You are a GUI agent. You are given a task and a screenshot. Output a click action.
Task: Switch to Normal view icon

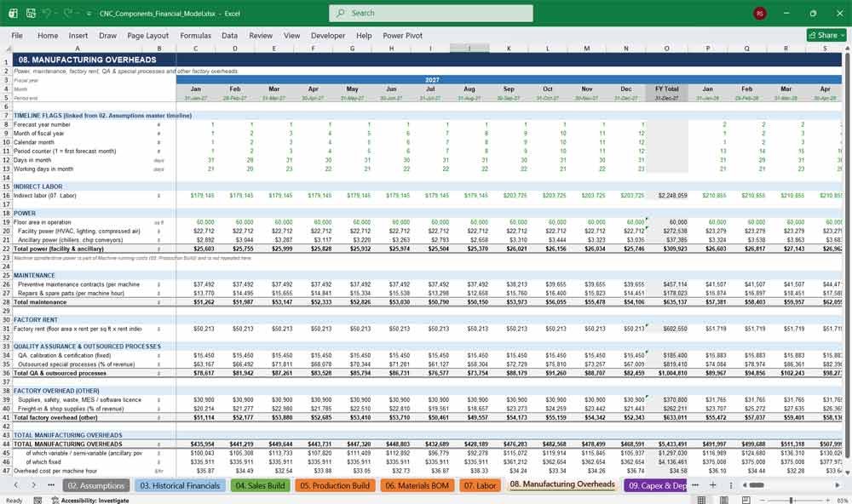701,501
